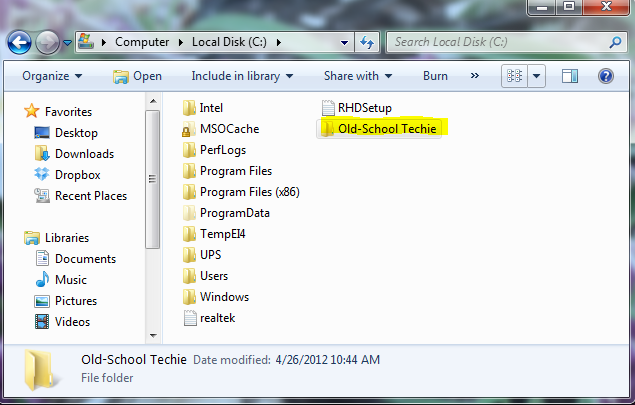Click the refresh button beside address bar
The height and width of the screenshot is (405, 635).
point(366,43)
